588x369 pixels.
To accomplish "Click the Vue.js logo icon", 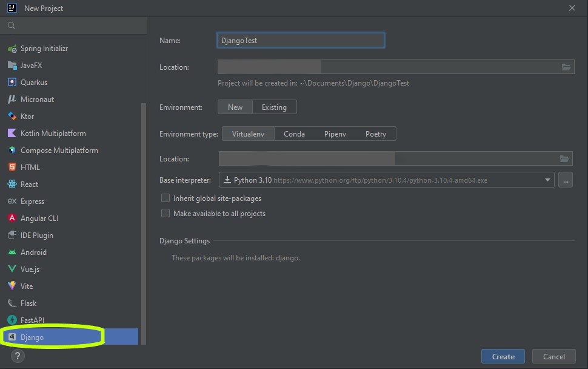I will (12, 269).
